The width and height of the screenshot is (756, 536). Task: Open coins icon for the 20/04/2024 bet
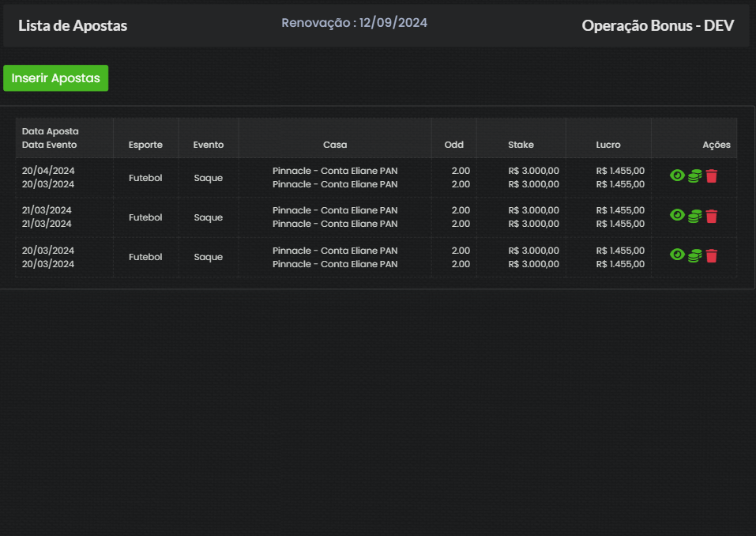(694, 176)
